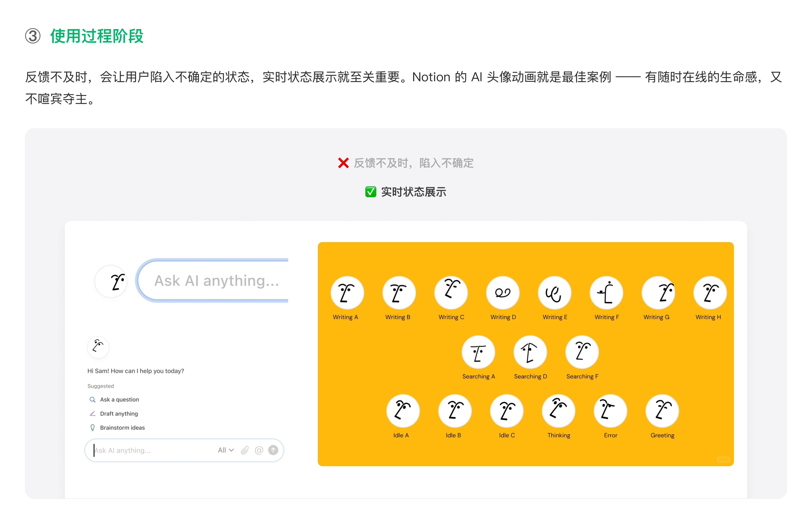Click the Idle C avatar face
The width and height of the screenshot is (812, 524).
(506, 411)
